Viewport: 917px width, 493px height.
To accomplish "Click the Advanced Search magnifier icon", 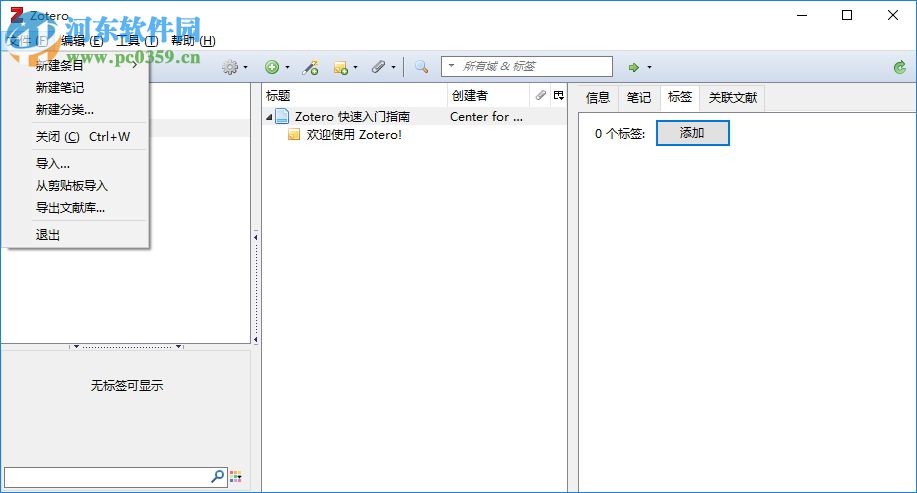I will click(x=421, y=67).
